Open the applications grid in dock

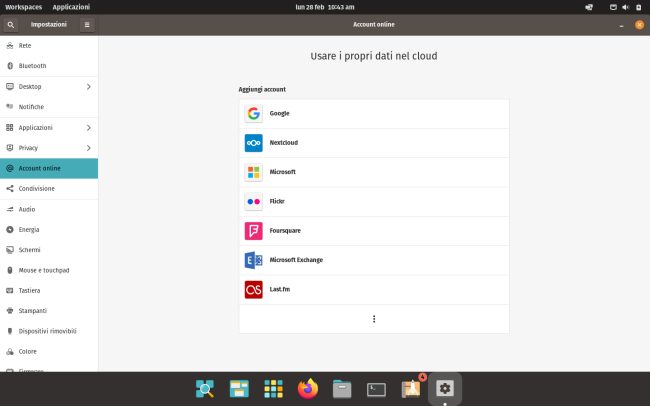point(274,389)
